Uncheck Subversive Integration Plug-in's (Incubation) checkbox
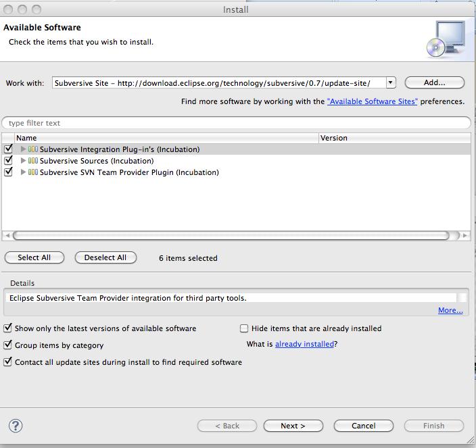 [x=8, y=149]
